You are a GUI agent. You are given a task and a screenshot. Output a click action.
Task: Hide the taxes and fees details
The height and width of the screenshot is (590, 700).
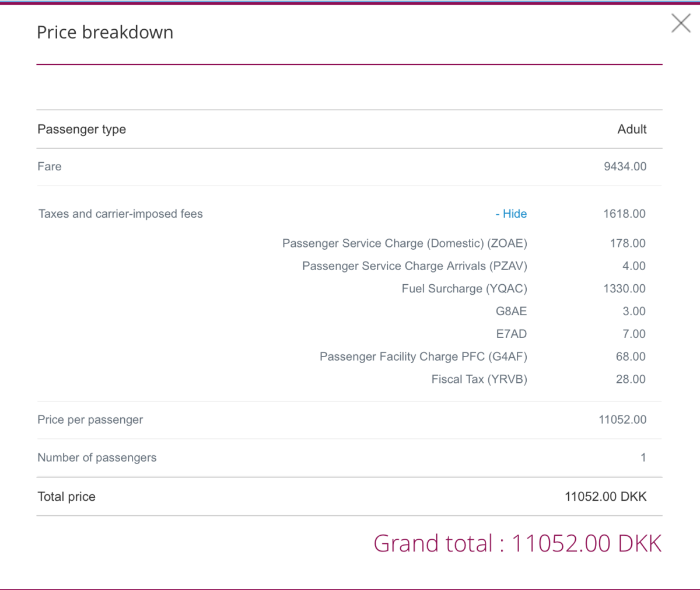(511, 214)
